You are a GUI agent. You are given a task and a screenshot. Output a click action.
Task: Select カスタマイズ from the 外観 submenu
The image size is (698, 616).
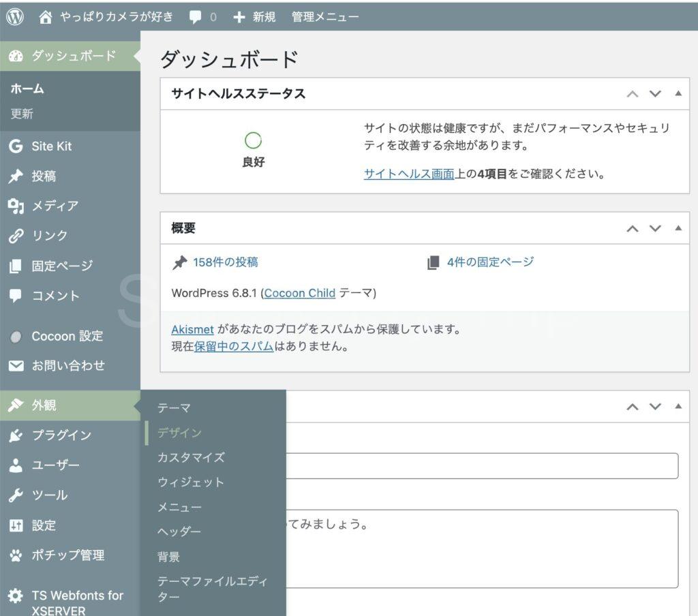click(x=191, y=457)
